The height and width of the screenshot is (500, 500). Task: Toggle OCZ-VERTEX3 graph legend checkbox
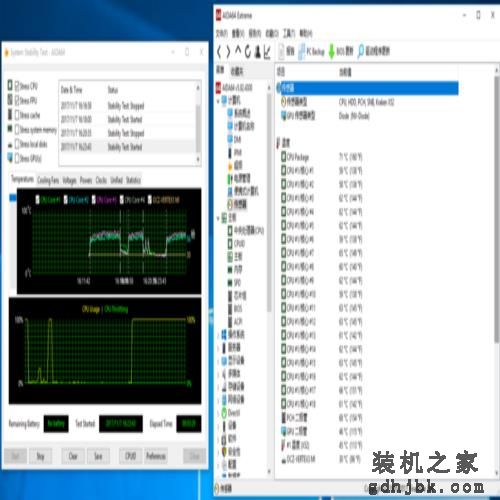(x=150, y=199)
